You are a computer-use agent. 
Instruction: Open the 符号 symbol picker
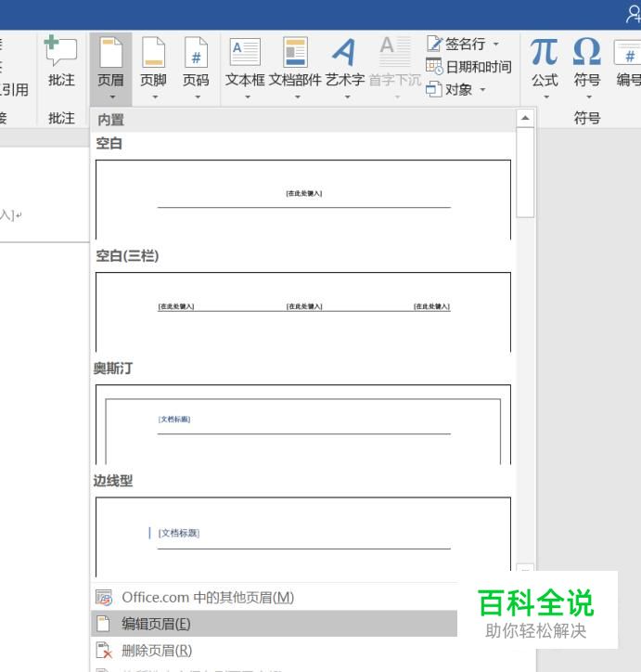(587, 68)
